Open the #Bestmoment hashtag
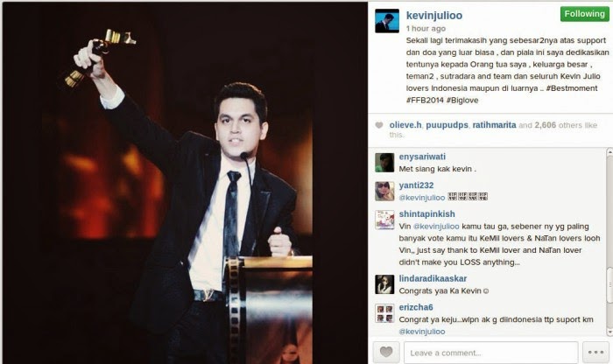The image size is (613, 364). coord(572,88)
